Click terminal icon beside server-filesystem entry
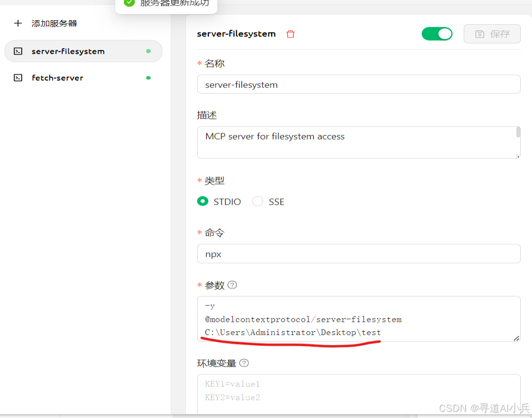 point(18,51)
